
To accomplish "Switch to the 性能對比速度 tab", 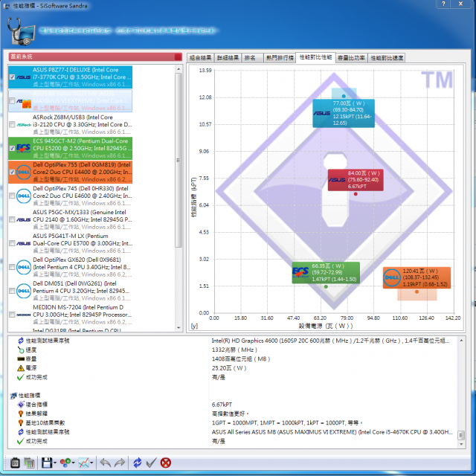I will coord(387,58).
